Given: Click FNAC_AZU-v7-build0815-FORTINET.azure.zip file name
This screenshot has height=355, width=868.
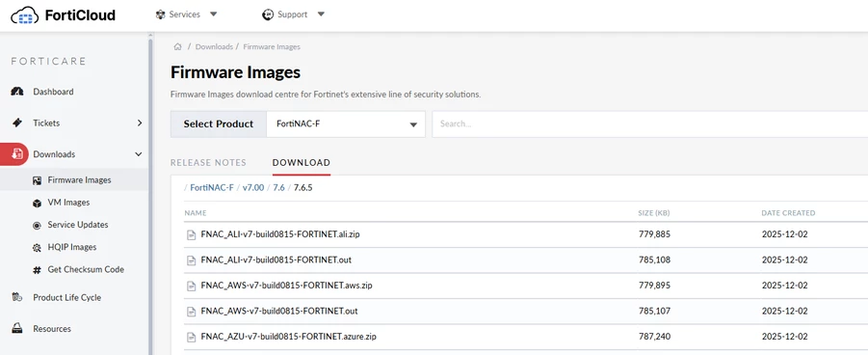Looking at the screenshot, I should tap(288, 336).
